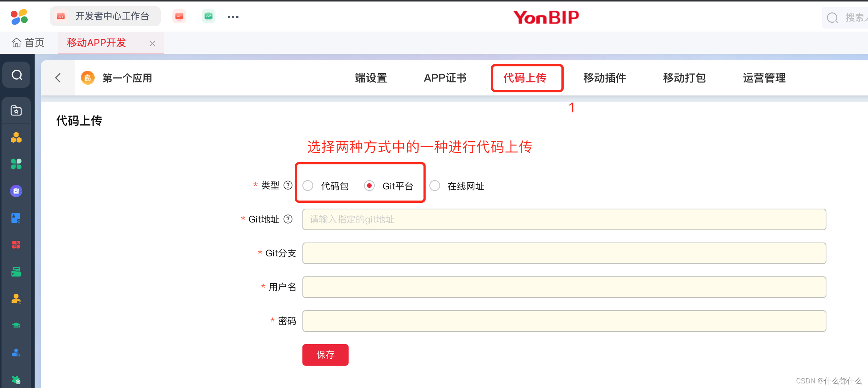Open the green graduation cap icon in sidebar

coord(16,326)
